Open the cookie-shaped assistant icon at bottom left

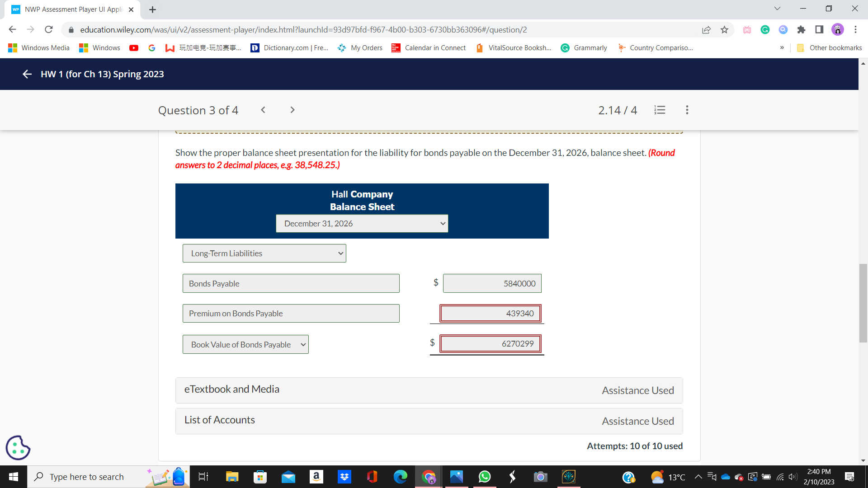pyautogui.click(x=17, y=447)
